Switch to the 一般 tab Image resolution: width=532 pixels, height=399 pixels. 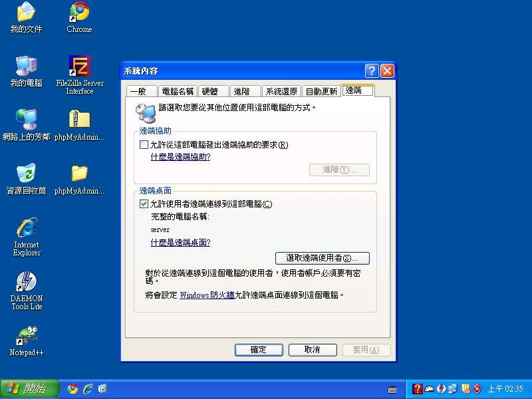pos(138,92)
